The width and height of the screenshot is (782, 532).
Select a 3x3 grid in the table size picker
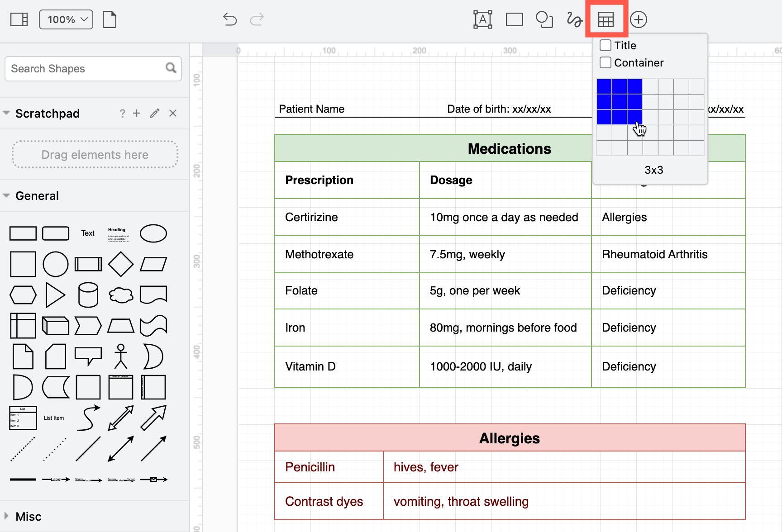click(x=634, y=117)
